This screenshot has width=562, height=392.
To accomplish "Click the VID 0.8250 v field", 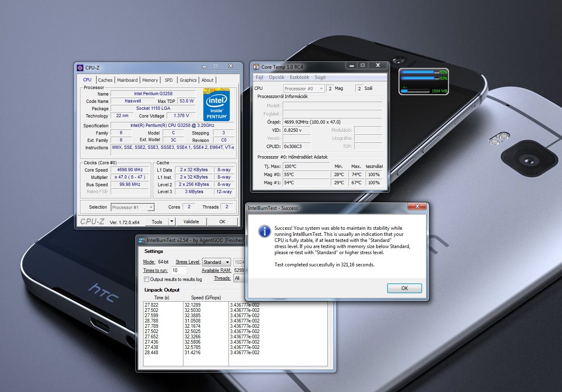I will [296, 130].
